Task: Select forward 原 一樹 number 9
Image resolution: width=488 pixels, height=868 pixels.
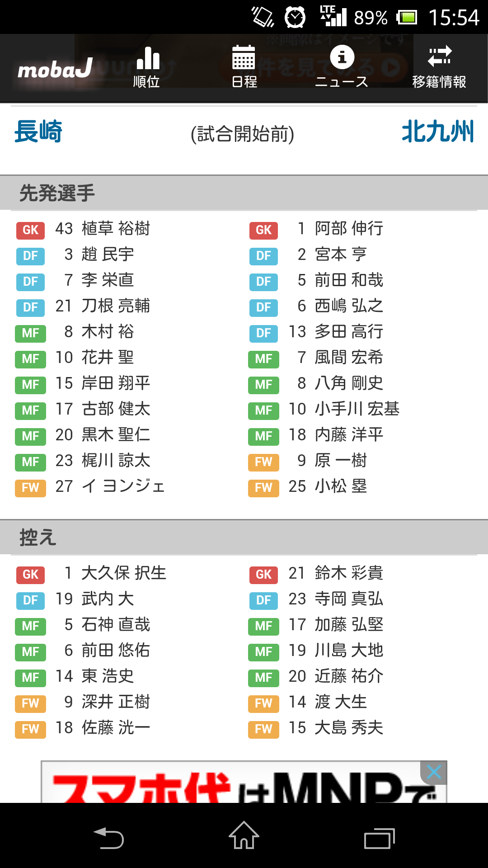Action: pyautogui.click(x=340, y=461)
